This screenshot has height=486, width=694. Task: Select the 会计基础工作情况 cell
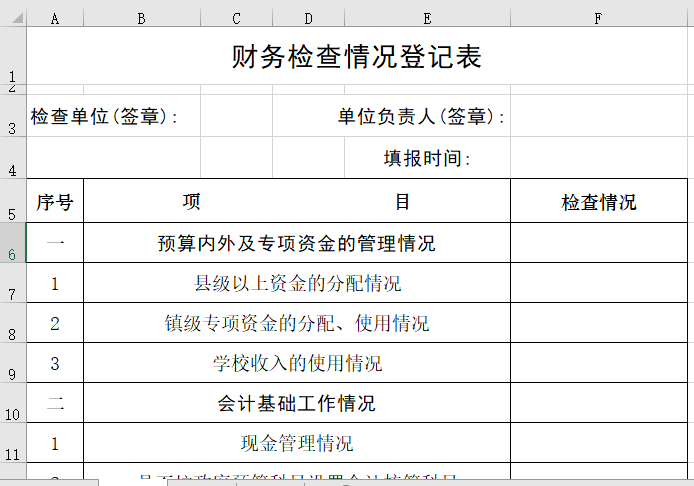(x=297, y=403)
